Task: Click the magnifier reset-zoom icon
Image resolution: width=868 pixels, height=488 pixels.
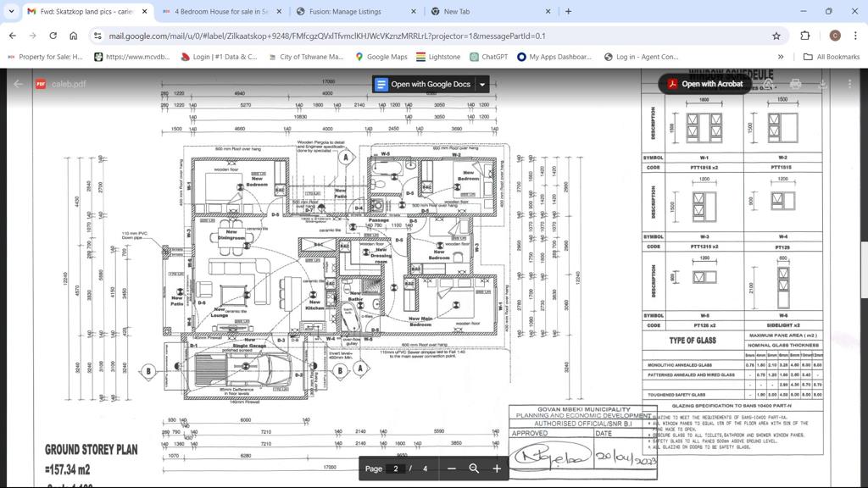Action: point(474,469)
